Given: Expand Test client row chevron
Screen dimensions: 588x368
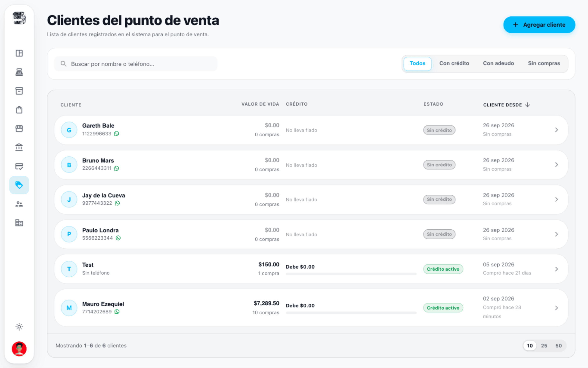Looking at the screenshot, I should (x=556, y=269).
